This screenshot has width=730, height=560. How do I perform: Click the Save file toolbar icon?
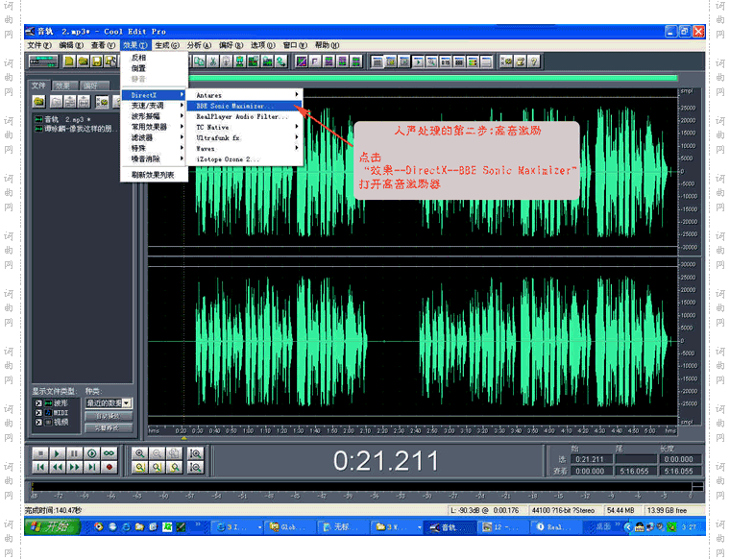(x=96, y=61)
